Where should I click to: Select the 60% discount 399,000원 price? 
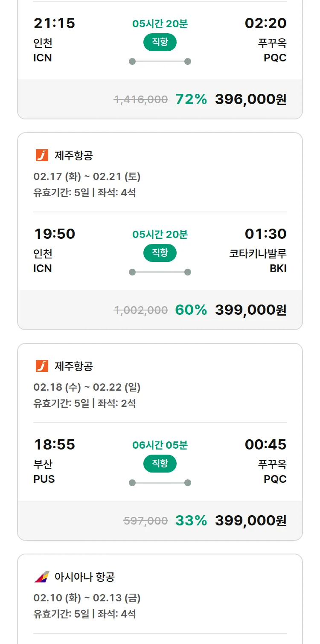(x=250, y=310)
